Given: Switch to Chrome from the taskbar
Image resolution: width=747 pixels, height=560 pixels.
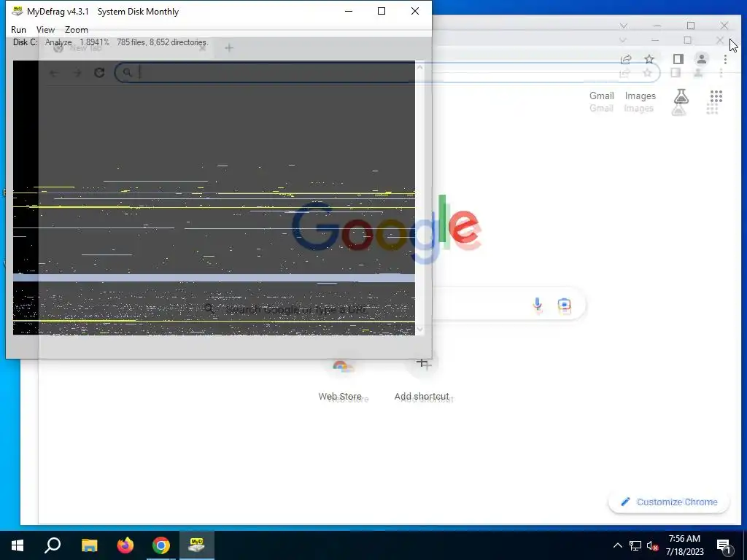Looking at the screenshot, I should click(161, 545).
